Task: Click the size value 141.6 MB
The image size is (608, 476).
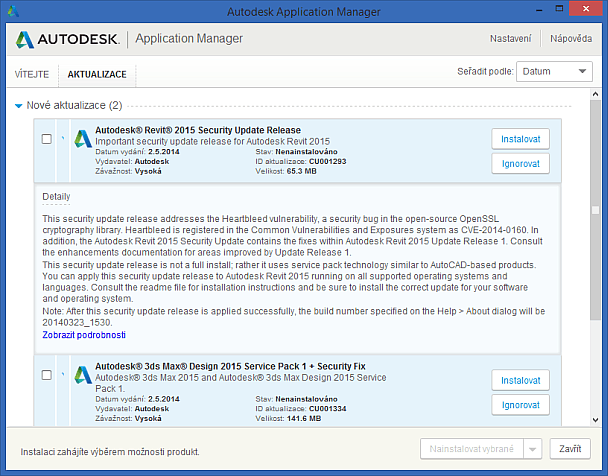Action: click(304, 418)
